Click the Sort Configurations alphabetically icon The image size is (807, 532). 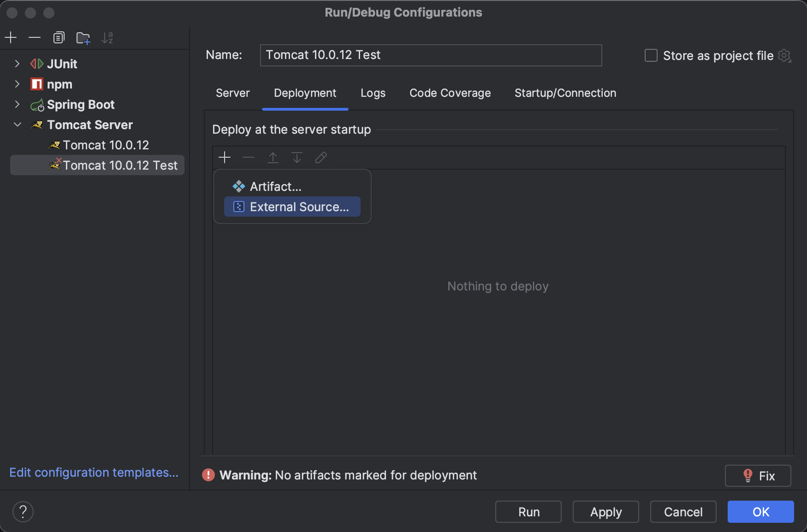107,37
